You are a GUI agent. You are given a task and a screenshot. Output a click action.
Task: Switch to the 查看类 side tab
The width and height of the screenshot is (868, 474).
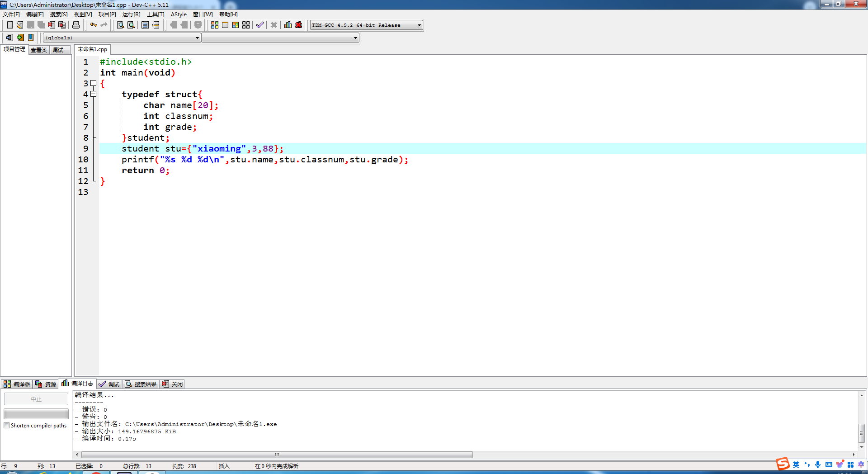tap(39, 50)
